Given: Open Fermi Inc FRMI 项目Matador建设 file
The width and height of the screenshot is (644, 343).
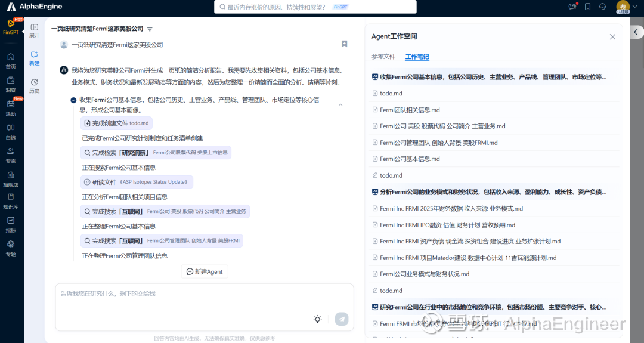Looking at the screenshot, I should [494, 258].
